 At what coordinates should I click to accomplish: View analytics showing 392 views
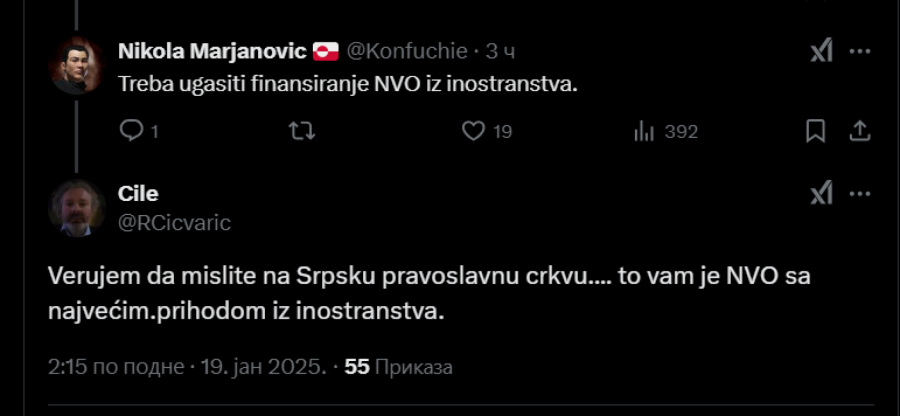(x=645, y=131)
